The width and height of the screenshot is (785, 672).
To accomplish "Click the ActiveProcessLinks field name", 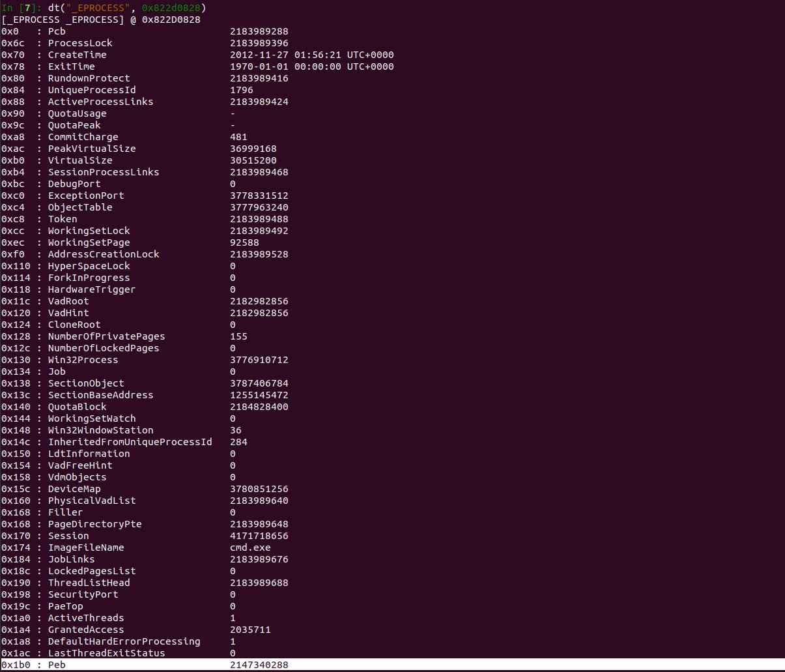I will point(100,102).
